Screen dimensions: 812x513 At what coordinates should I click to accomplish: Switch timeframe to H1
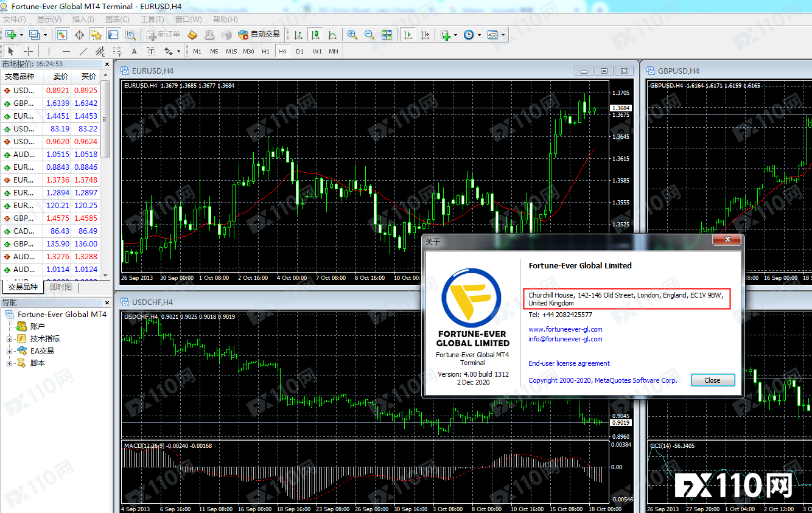point(265,51)
